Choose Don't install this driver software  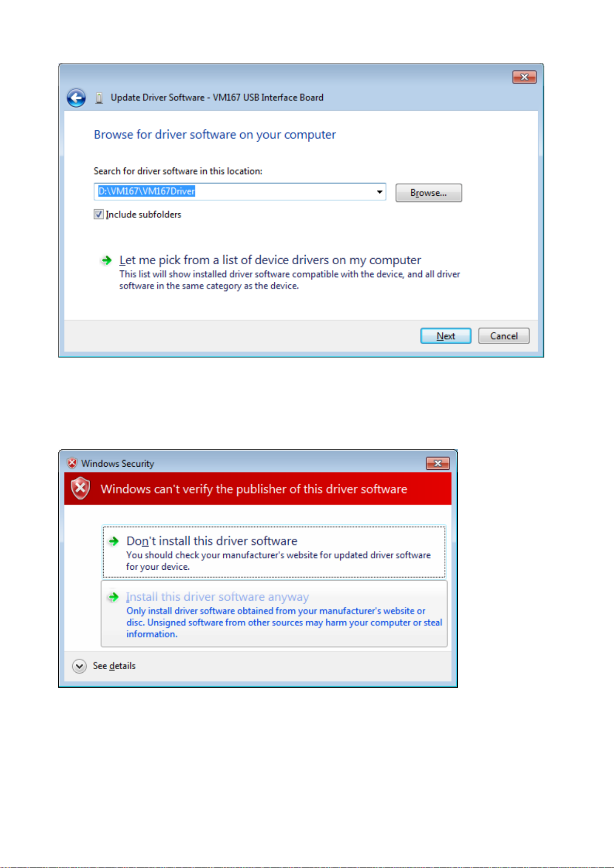point(274,552)
